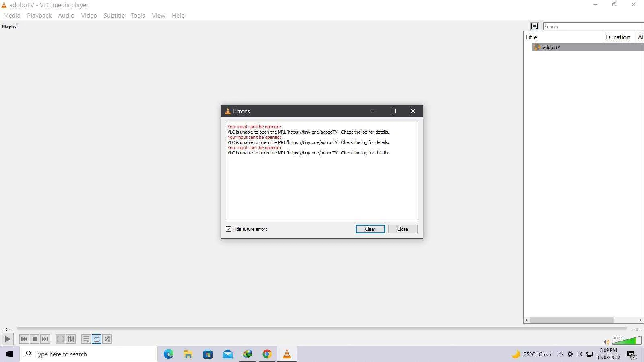The height and width of the screenshot is (362, 644).
Task: Close Errors dialog with X
Action: point(413,111)
